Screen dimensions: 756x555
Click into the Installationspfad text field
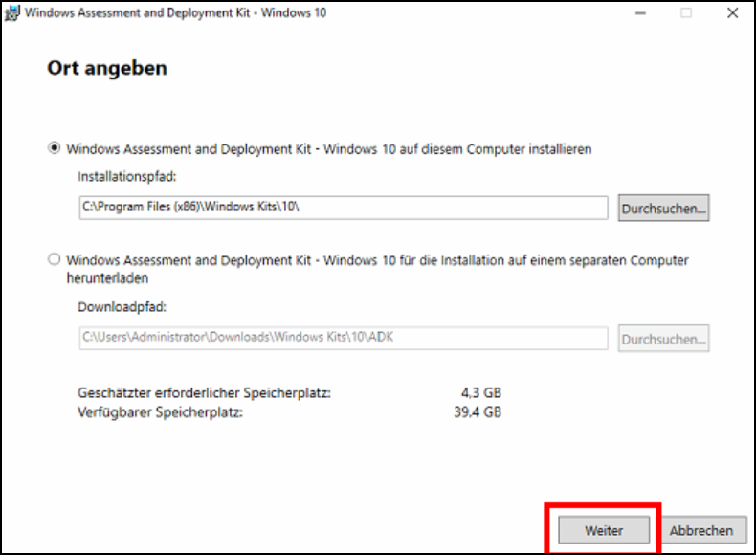[343, 208]
